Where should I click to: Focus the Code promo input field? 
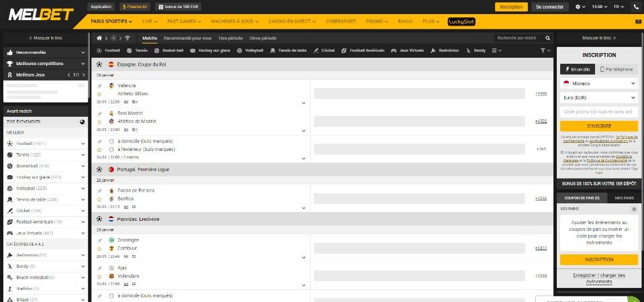(599, 112)
